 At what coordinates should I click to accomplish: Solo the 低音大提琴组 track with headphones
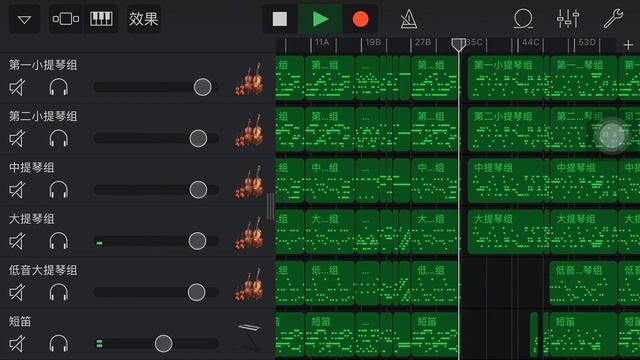(59, 293)
